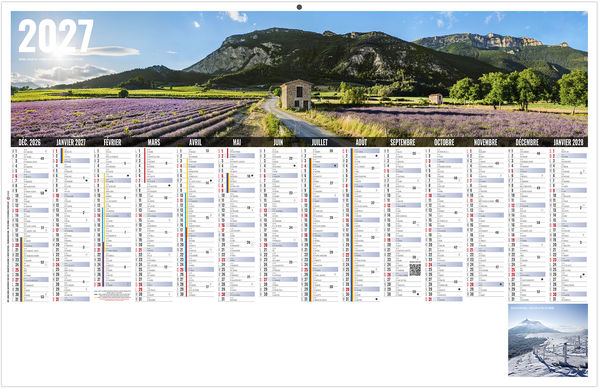This screenshot has height=388, width=600.
Task: Select the JUILLET month header
Action: coord(320,142)
